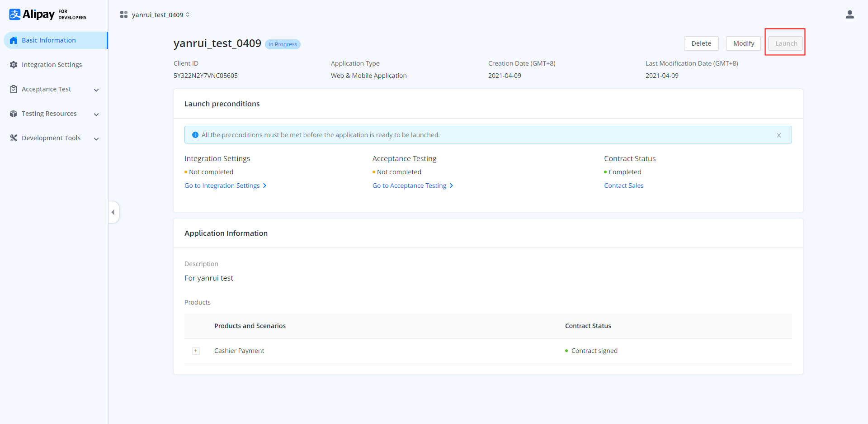Screen dimensions: 868x424
Task: Click the Integration Settings gear icon
Action: [14, 65]
